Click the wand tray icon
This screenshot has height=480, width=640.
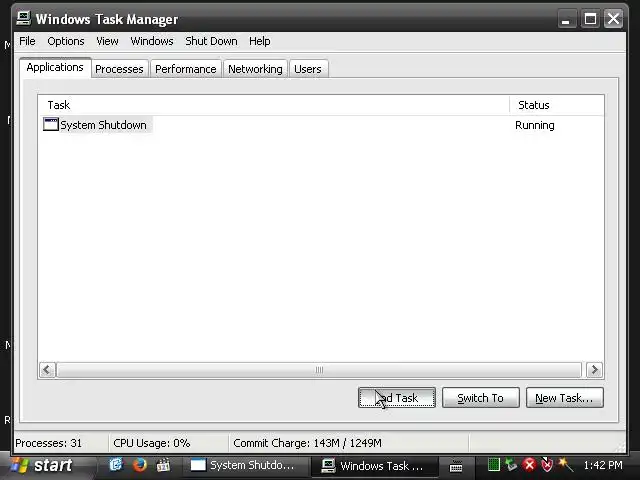[565, 464]
